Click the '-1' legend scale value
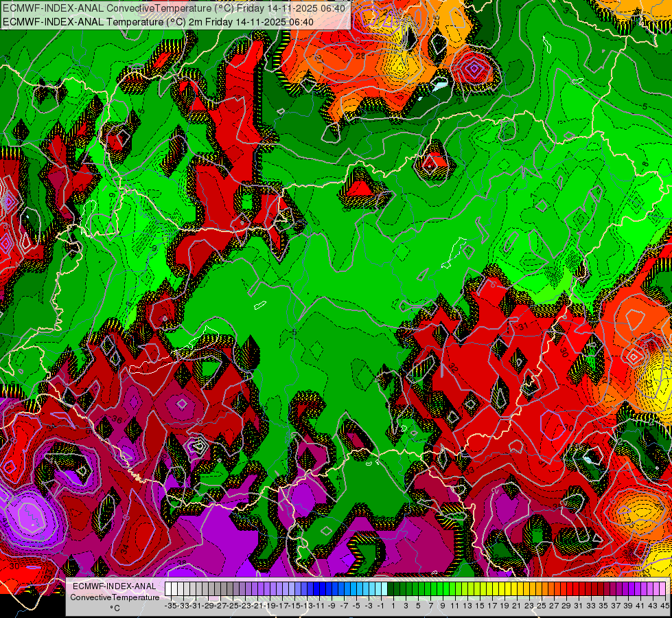This screenshot has height=618, width=672. (x=381, y=606)
